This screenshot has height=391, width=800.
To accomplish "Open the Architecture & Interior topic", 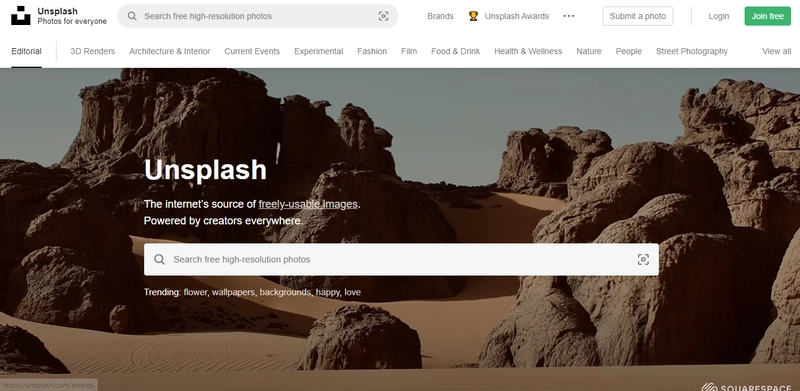I will pos(169,51).
